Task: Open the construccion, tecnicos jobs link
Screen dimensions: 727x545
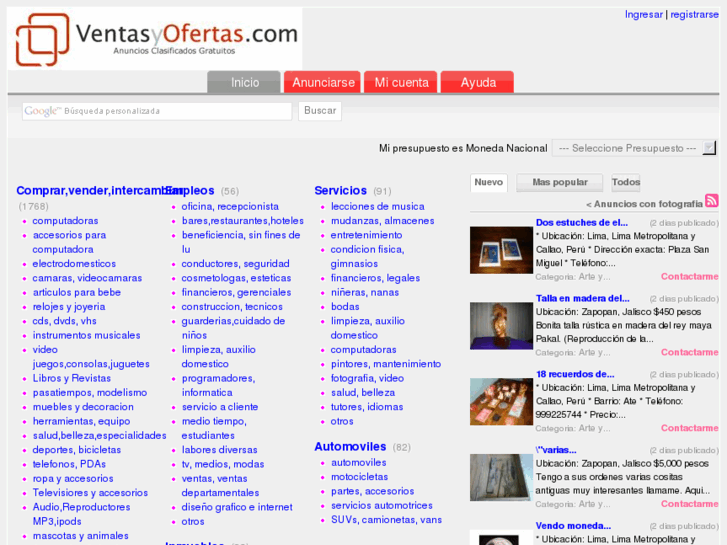Action: [x=232, y=307]
